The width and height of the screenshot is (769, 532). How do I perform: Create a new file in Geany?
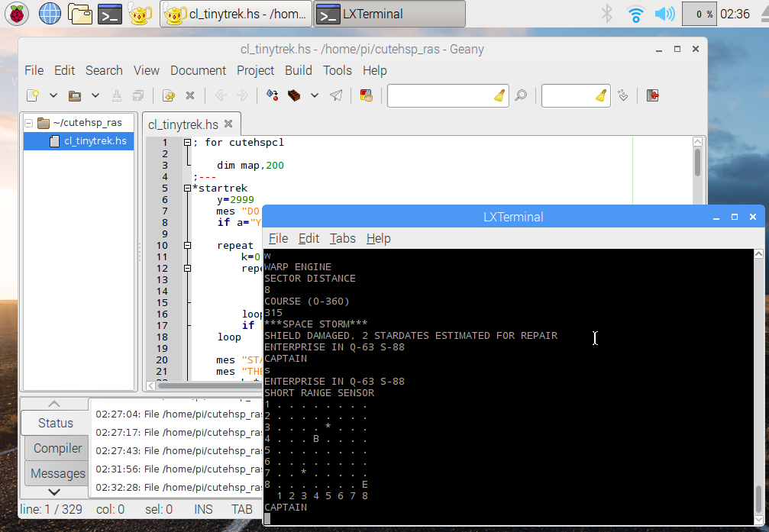click(34, 95)
